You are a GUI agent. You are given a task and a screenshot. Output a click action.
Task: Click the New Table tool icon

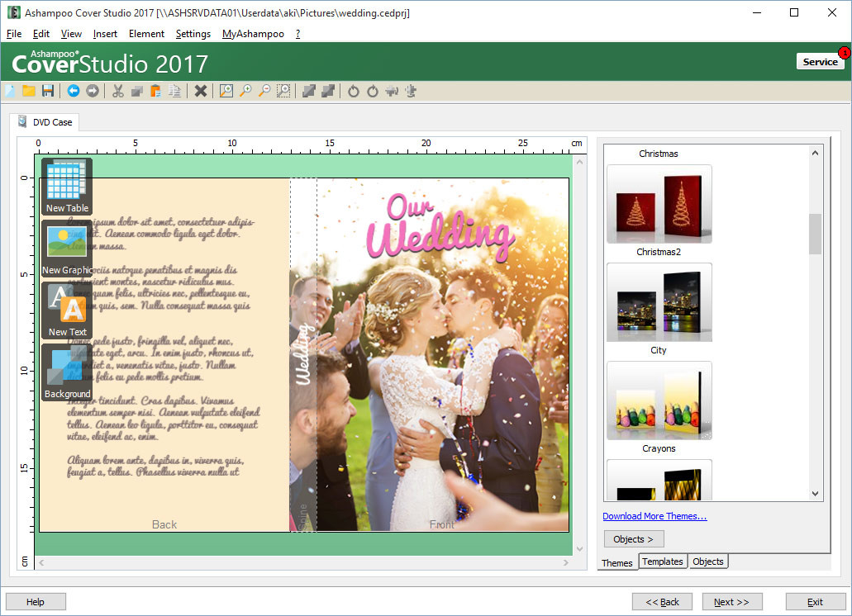point(67,186)
